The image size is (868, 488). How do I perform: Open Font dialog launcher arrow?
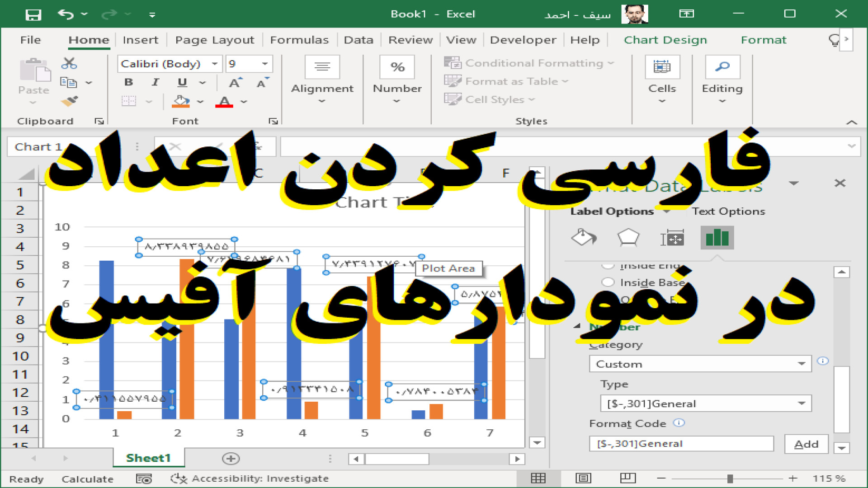pos(273,121)
